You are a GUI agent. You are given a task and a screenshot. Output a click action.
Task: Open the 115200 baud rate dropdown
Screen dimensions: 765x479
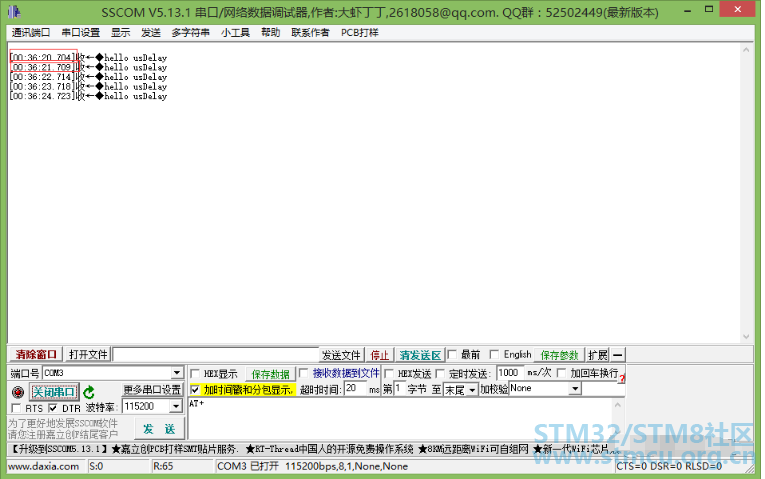tap(176, 406)
